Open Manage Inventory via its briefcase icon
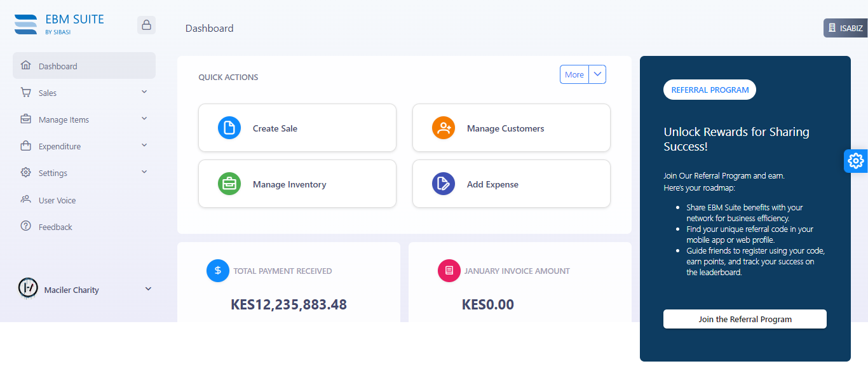Screen dimensions: 868x373 [229, 184]
